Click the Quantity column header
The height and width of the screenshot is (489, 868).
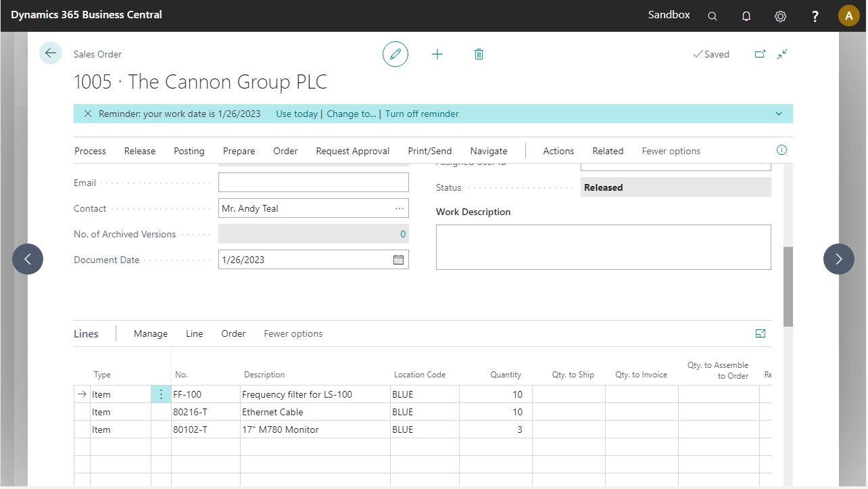coord(506,375)
